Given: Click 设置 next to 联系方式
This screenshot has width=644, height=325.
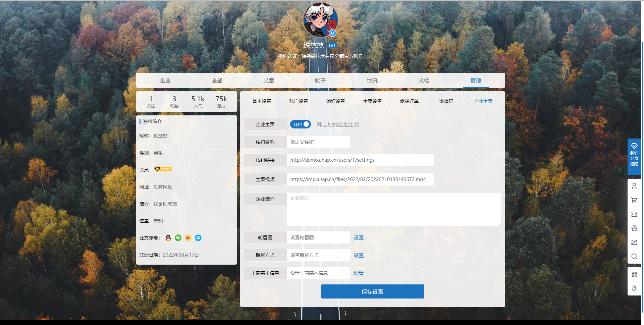Looking at the screenshot, I should (x=358, y=255).
